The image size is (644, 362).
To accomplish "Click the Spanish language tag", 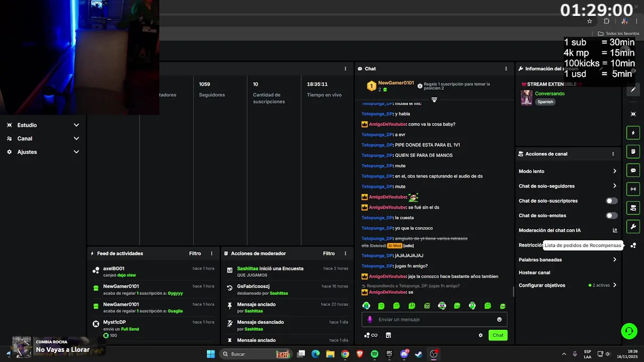I will pyautogui.click(x=545, y=102).
